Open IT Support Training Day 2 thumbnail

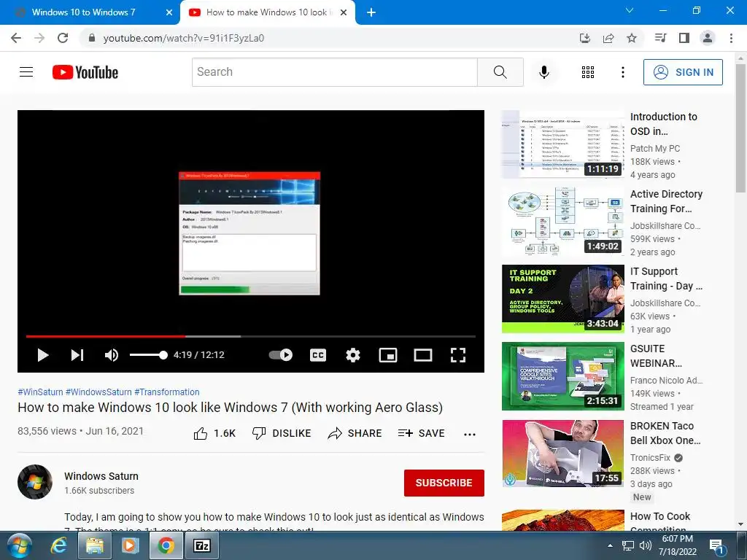563,298
